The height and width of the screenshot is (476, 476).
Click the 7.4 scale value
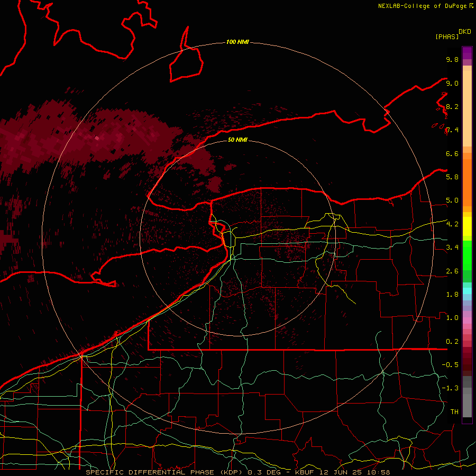point(452,130)
